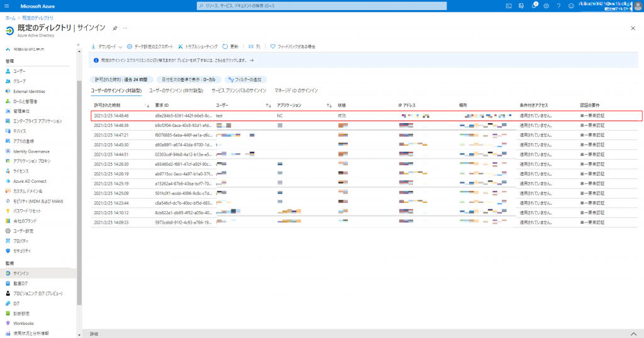The height and width of the screenshot is (338, 644).
Task: Sort by ユーザー column arrows
Action: click(268, 106)
